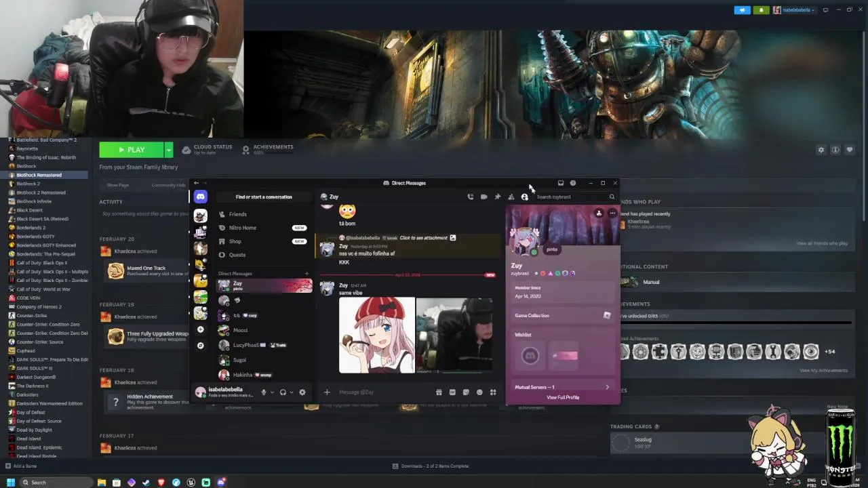Open Discover servers compass icon
Image resolution: width=868 pixels, height=488 pixels.
click(200, 346)
